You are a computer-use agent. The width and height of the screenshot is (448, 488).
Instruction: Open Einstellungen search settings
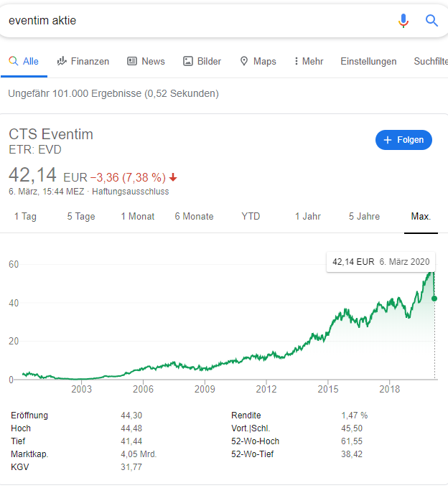pyautogui.click(x=368, y=62)
